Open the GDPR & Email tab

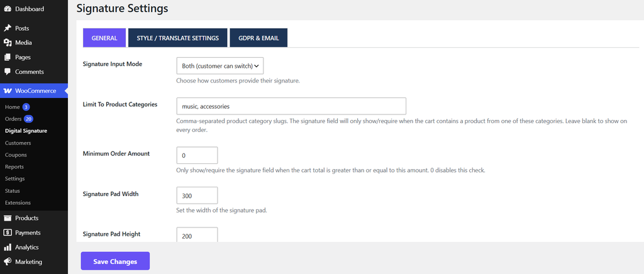(258, 38)
